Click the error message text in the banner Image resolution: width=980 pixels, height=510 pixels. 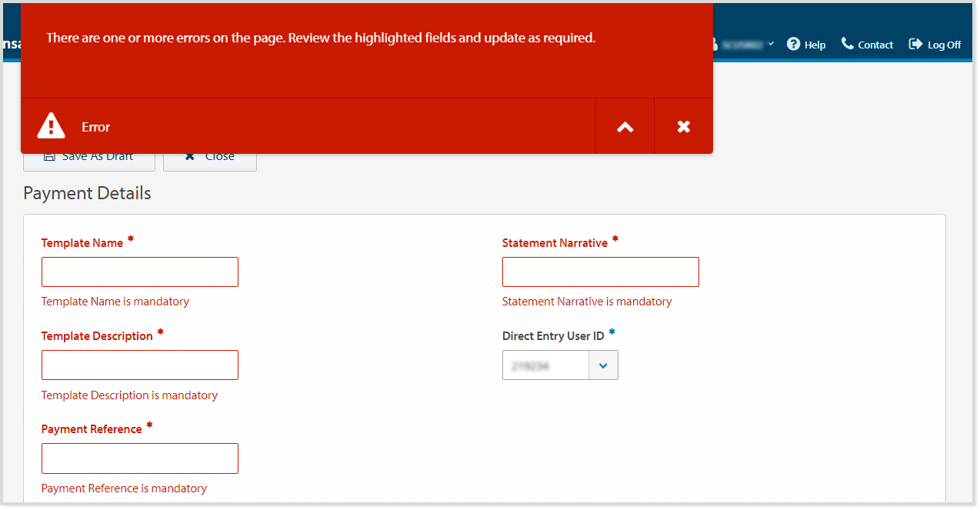point(321,38)
